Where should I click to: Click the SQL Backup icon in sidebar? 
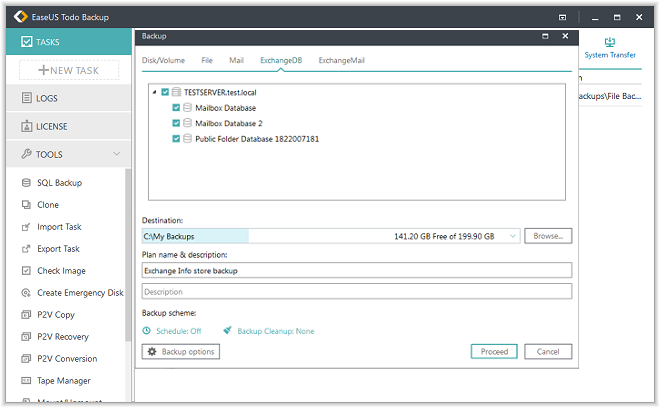(27, 183)
